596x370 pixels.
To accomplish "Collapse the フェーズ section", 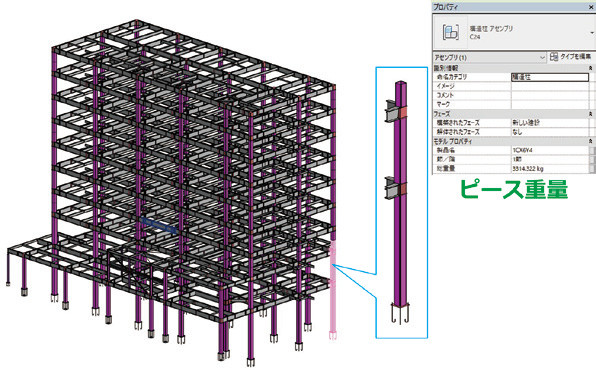I will point(590,114).
